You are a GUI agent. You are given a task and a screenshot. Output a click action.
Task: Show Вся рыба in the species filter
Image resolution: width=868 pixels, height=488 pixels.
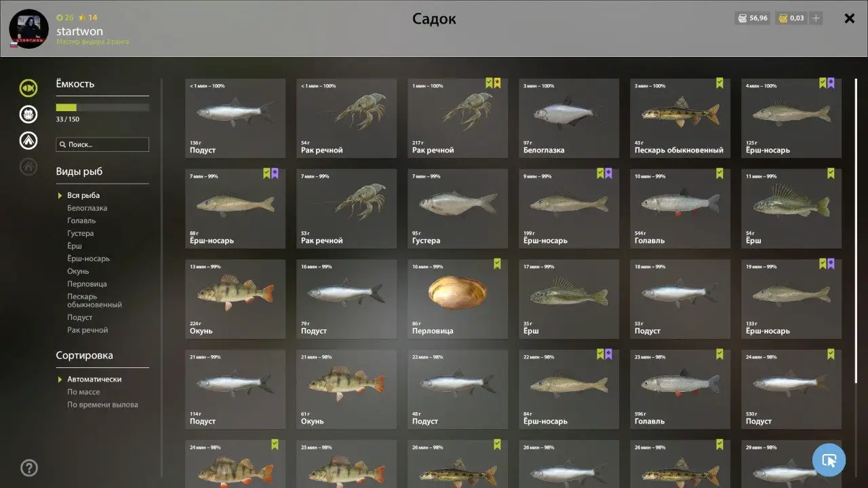(x=83, y=195)
